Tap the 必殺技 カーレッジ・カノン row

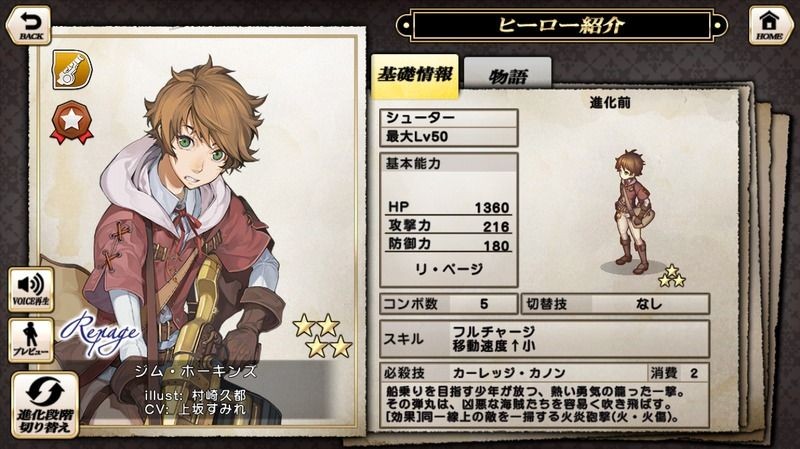[x=544, y=373]
